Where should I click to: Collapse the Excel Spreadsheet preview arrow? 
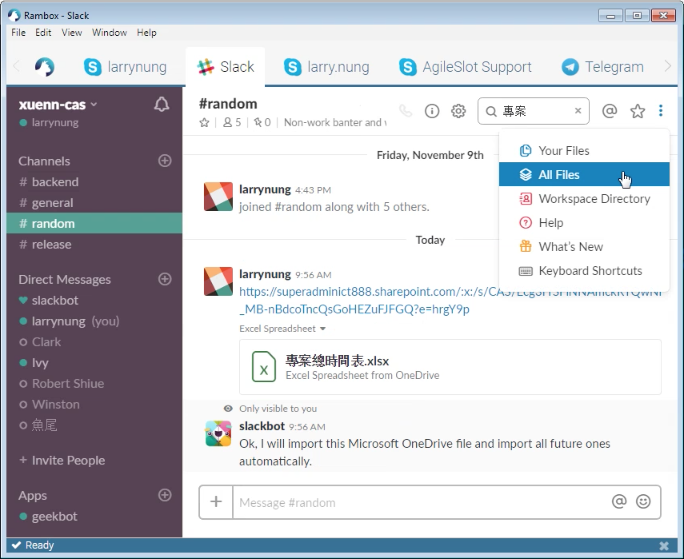(323, 329)
